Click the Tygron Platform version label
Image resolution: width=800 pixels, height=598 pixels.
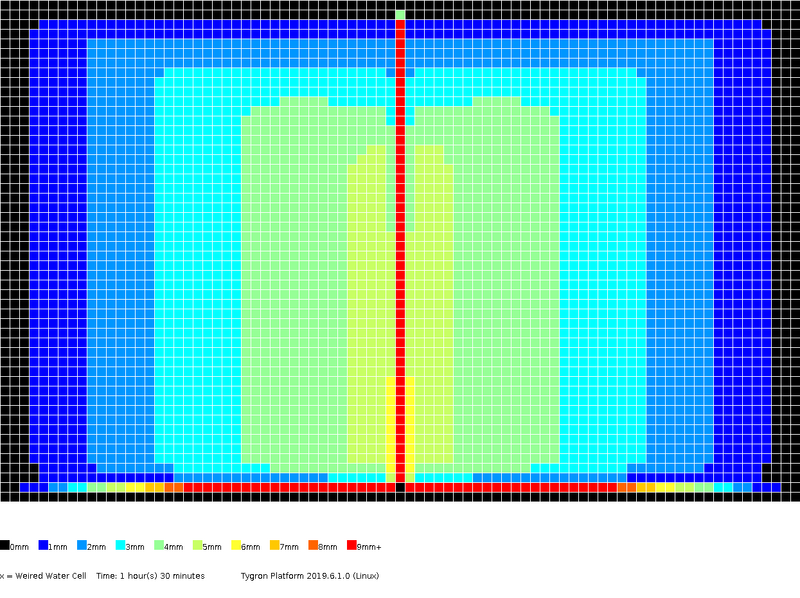click(x=310, y=576)
